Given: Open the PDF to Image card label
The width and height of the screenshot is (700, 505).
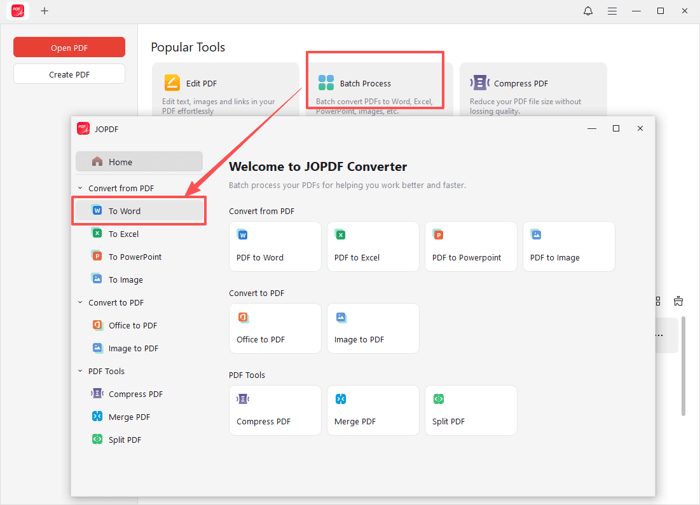Looking at the screenshot, I should tap(554, 258).
